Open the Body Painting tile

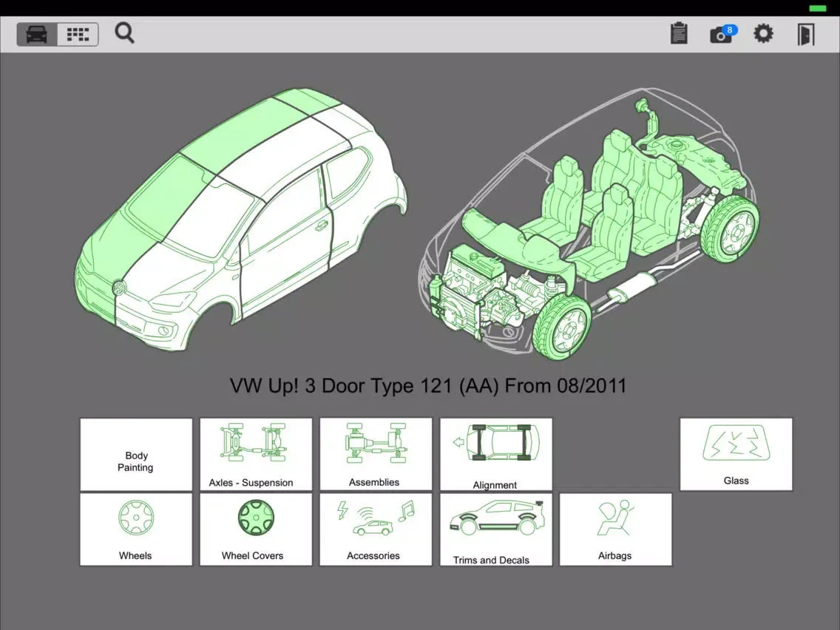coord(136,454)
